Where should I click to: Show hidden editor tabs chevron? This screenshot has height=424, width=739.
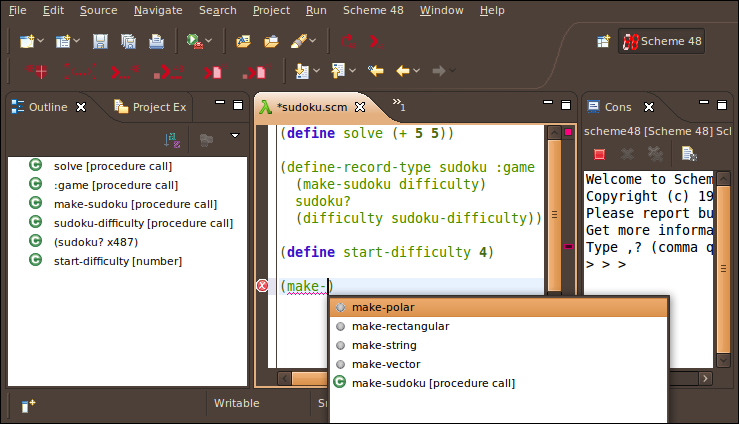399,105
